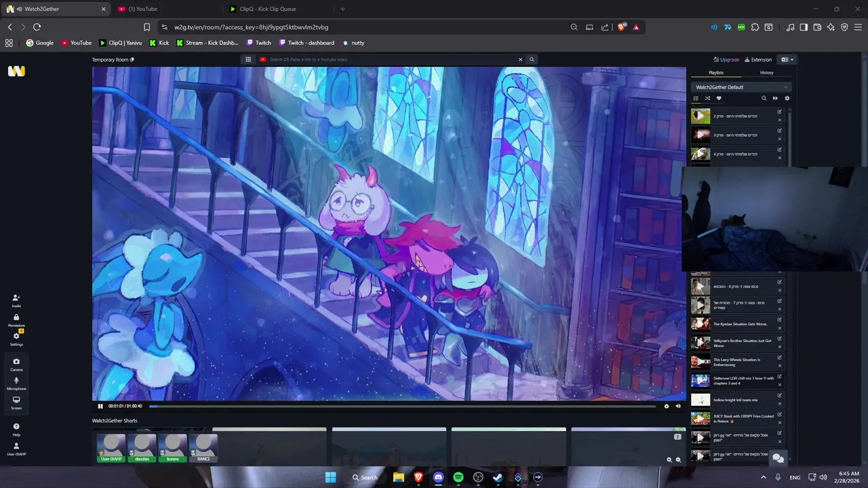868x488 pixels.
Task: Seek along the video progress bar
Action: pyautogui.click(x=402, y=406)
